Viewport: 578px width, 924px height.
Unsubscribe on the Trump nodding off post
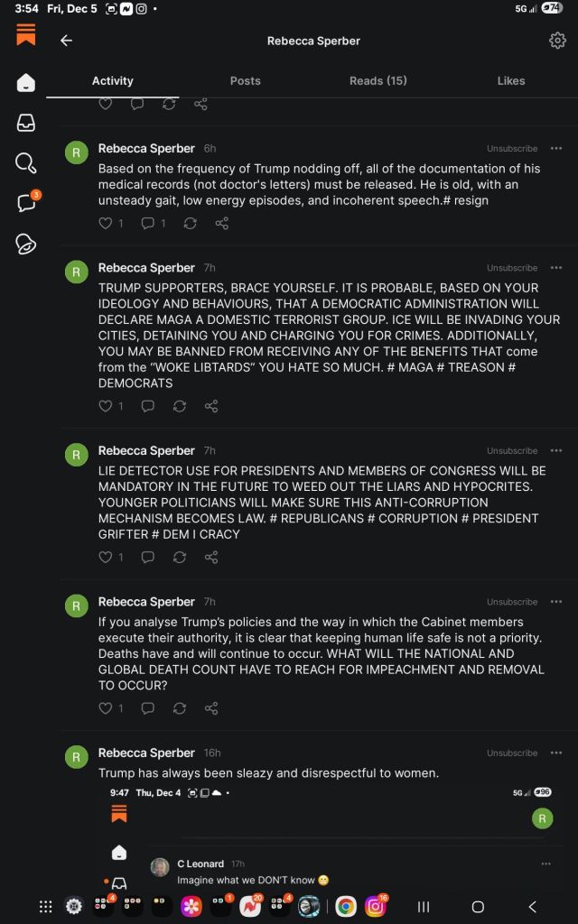(x=512, y=148)
